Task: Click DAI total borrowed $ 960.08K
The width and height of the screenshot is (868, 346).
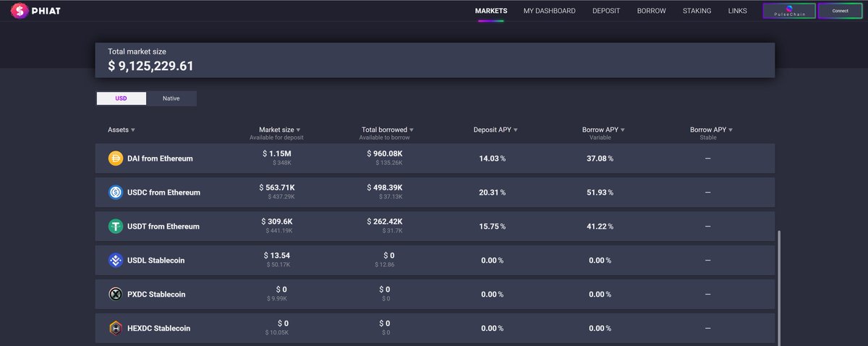Action: tap(385, 153)
